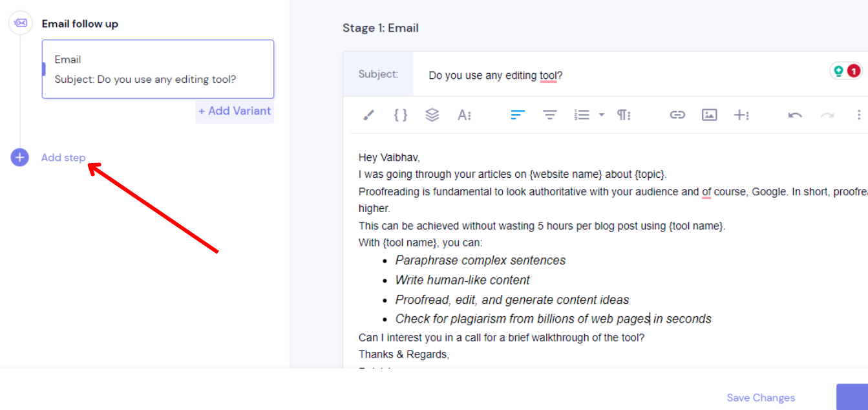Open the insert element plus menu
The height and width of the screenshot is (410, 868).
[741, 114]
